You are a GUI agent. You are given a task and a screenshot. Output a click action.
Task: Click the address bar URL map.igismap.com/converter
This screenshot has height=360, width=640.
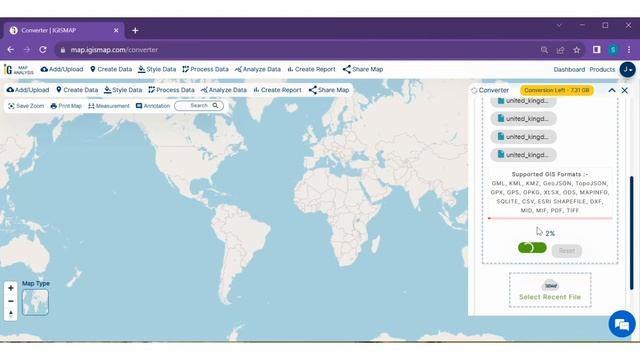point(114,50)
